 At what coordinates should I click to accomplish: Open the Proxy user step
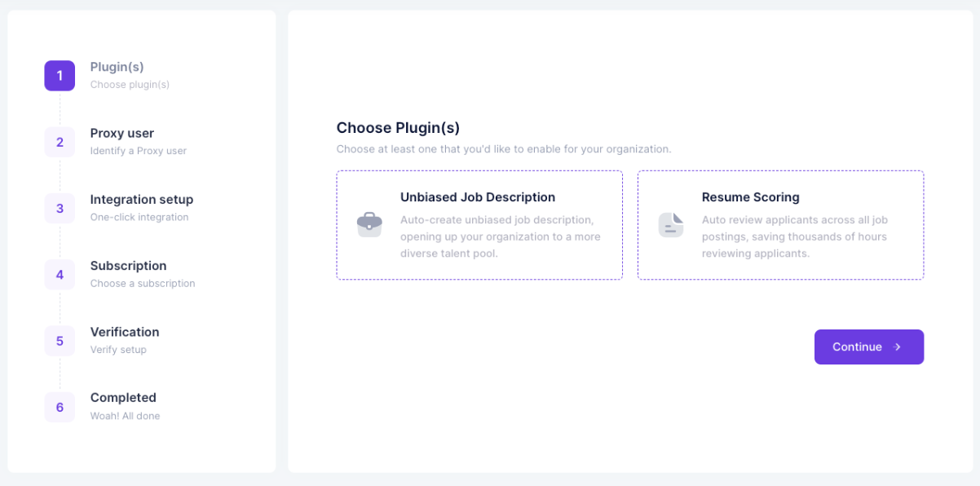coord(122,133)
